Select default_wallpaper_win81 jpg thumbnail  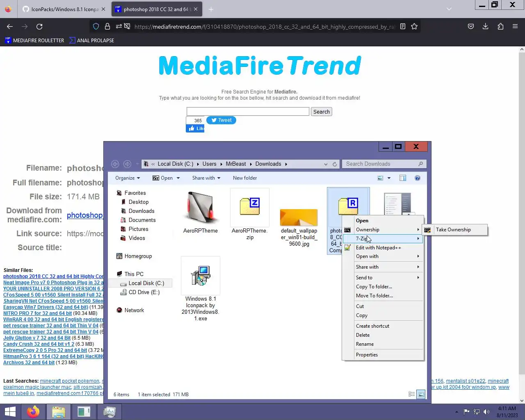pyautogui.click(x=299, y=217)
